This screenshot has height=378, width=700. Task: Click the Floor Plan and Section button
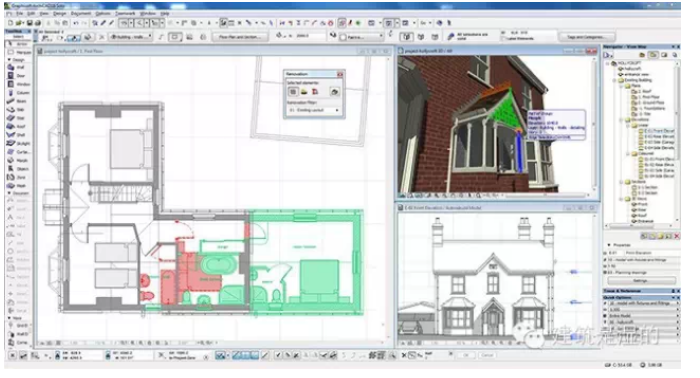coord(240,37)
